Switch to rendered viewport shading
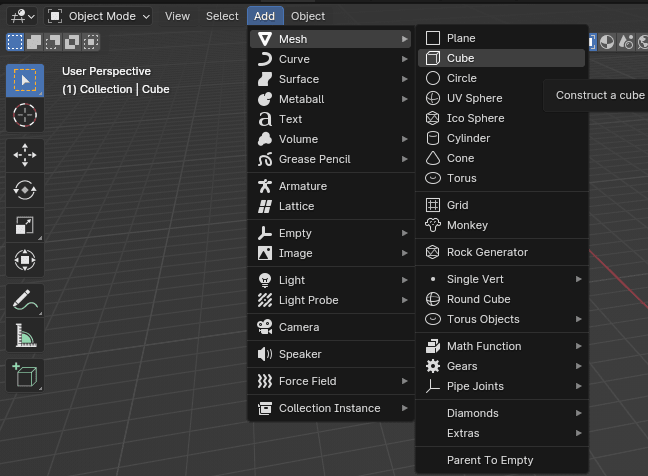The width and height of the screenshot is (648, 476). 626,42
